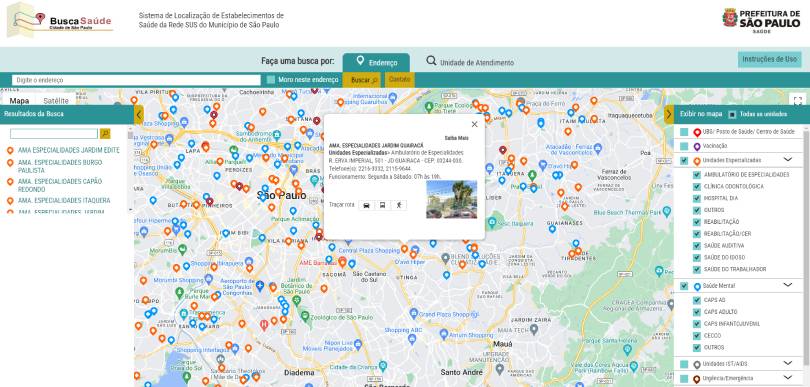Open Instruções de Uso

[769, 59]
